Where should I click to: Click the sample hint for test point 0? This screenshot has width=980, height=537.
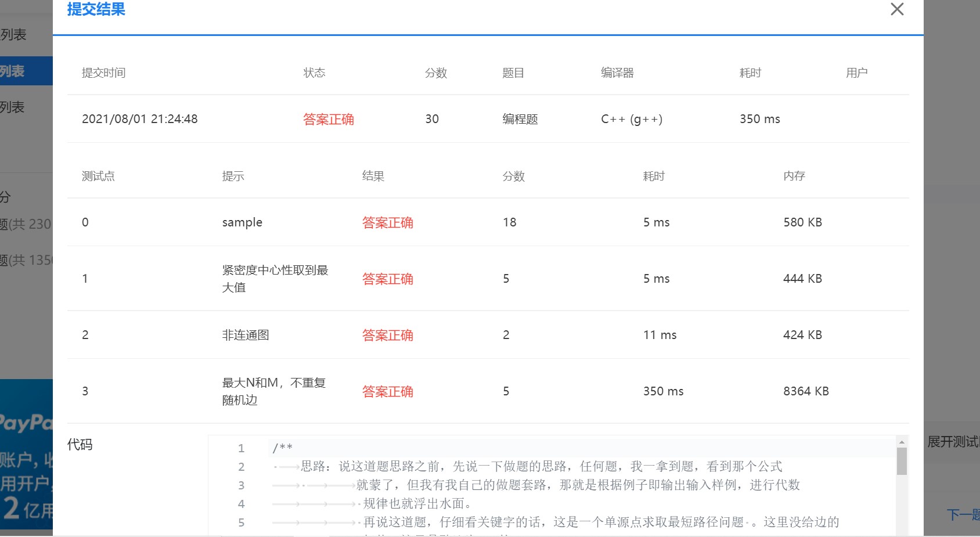tap(242, 222)
